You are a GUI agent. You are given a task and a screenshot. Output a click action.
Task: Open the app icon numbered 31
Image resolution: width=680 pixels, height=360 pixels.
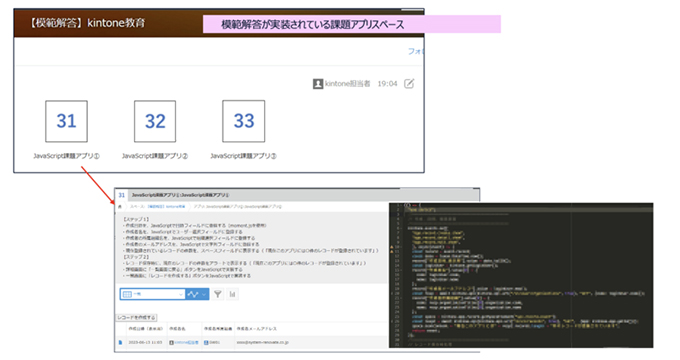click(x=66, y=121)
